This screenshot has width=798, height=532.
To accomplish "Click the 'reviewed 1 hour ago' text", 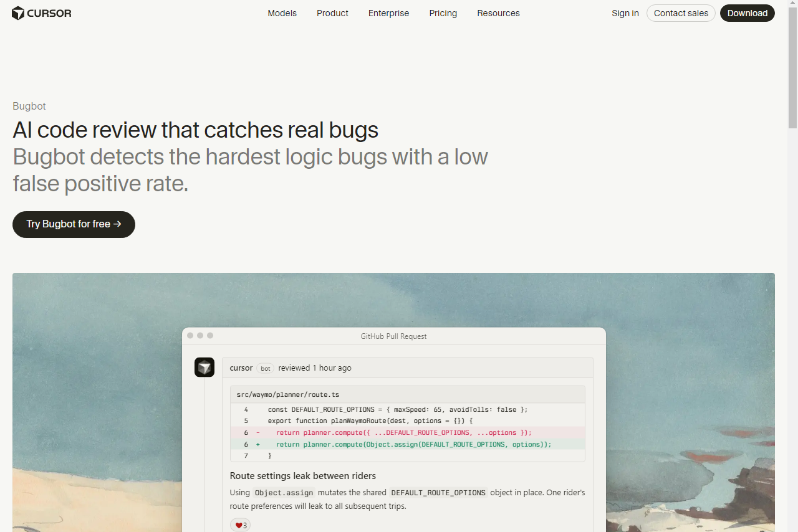I will tap(315, 368).
